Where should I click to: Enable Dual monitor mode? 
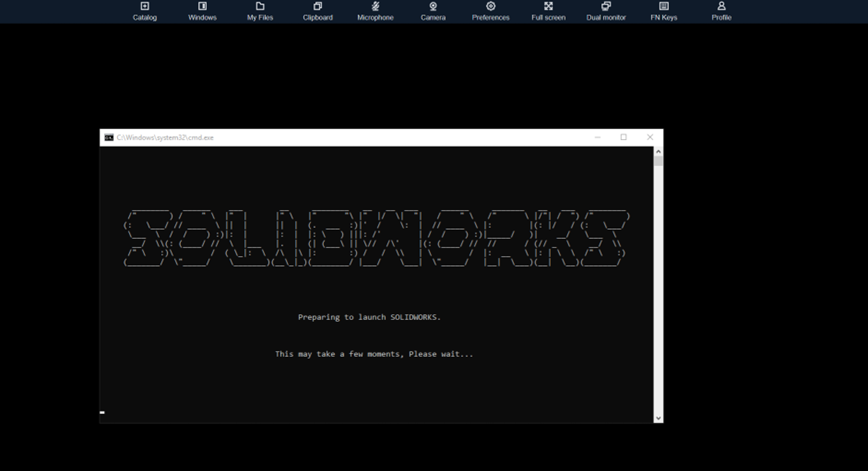tap(606, 11)
